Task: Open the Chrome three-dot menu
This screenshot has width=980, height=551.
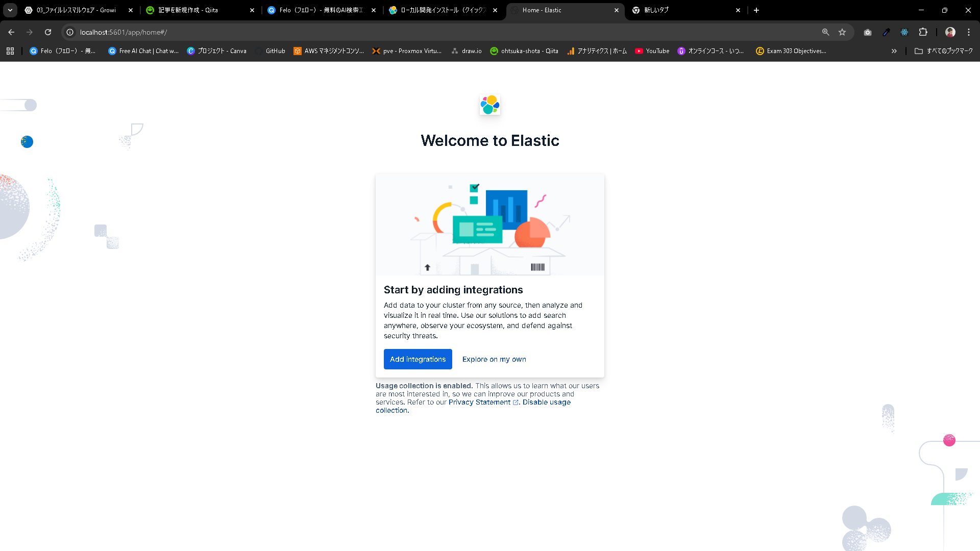Action: pyautogui.click(x=969, y=32)
